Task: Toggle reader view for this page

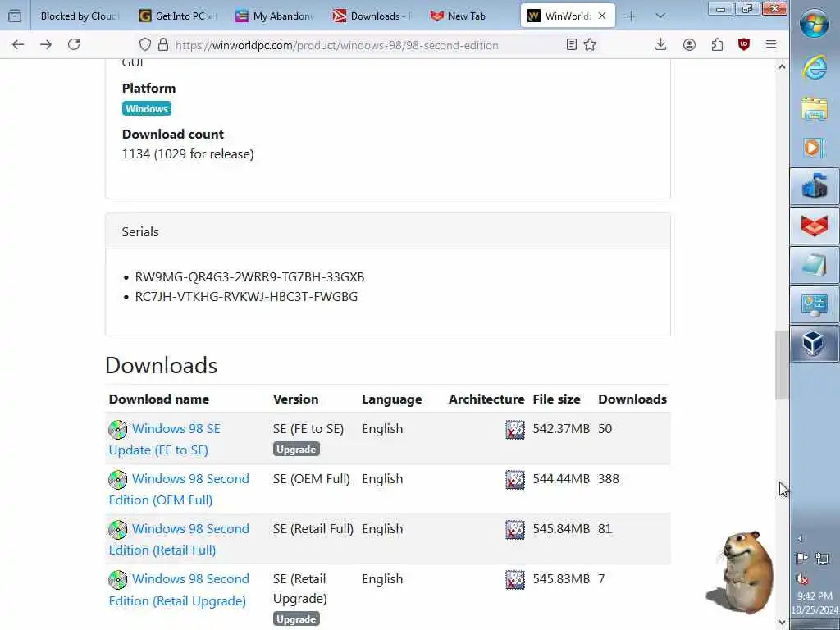Action: pos(571,45)
